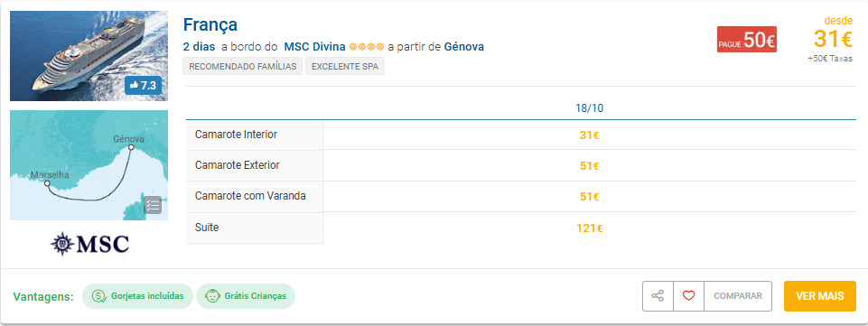Image resolution: width=868 pixels, height=326 pixels.
Task: Select Suite 121€ price
Action: (x=590, y=228)
